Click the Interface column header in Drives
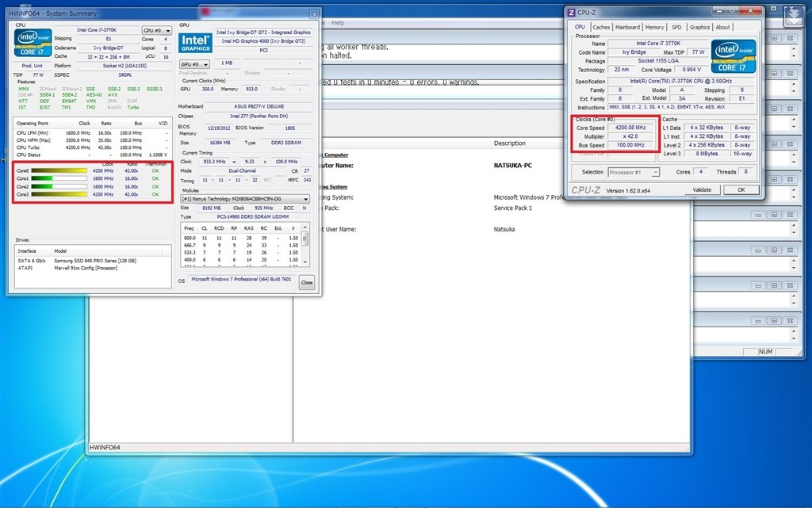812x508 pixels. [33, 251]
